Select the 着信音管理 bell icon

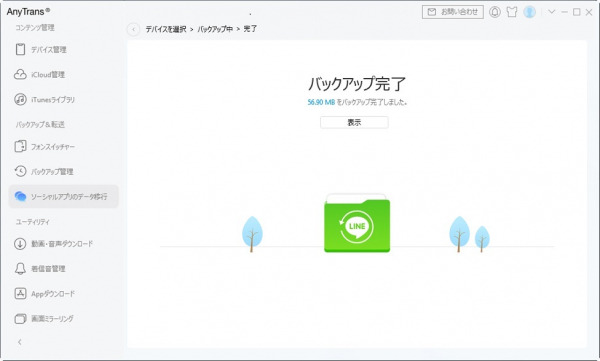coord(20,268)
